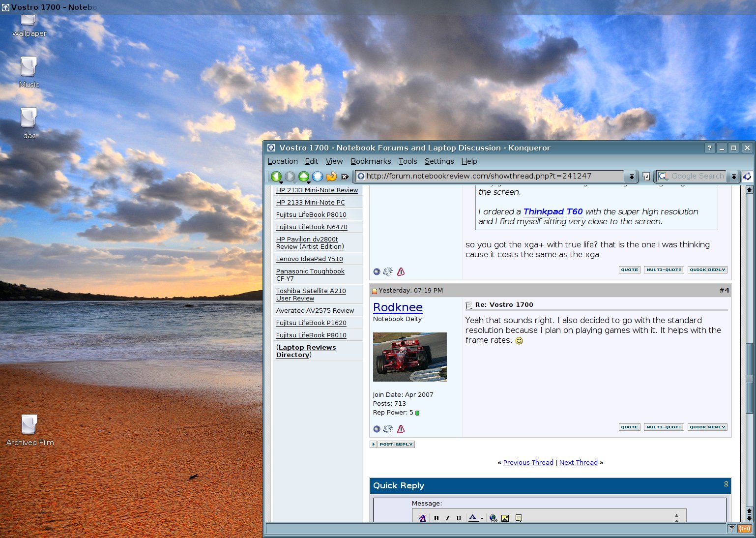This screenshot has height=538, width=756.
Task: Open the Lenovo IdeaPad Y510 review link
Action: [310, 259]
